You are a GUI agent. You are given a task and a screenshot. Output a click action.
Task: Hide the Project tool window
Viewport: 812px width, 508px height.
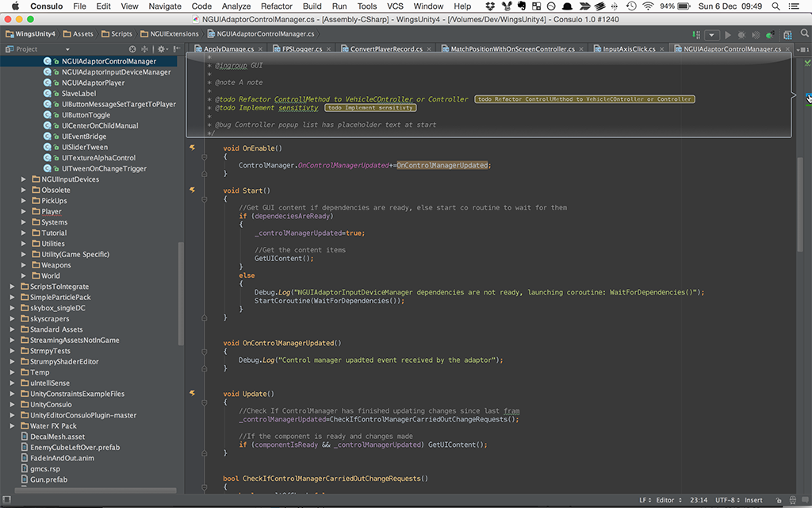tap(177, 49)
